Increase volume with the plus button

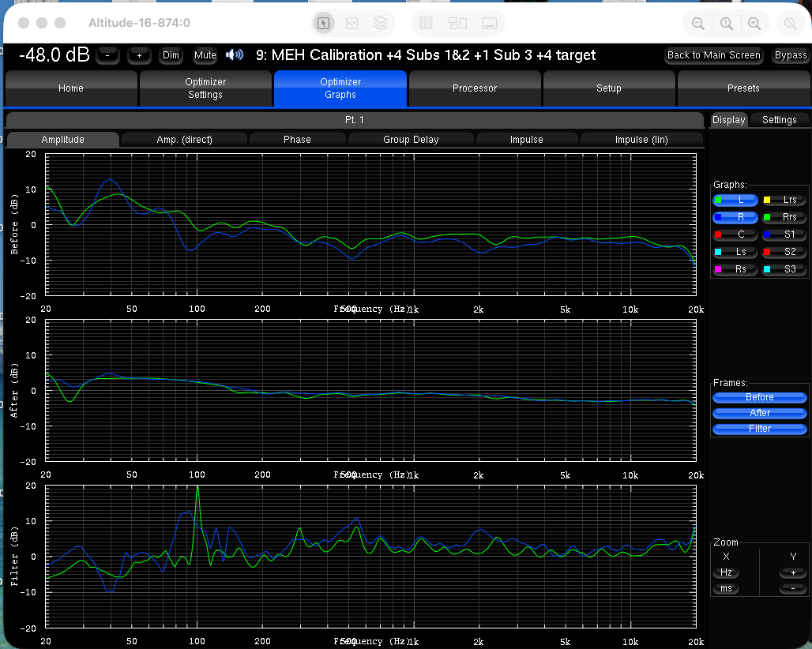(x=139, y=55)
